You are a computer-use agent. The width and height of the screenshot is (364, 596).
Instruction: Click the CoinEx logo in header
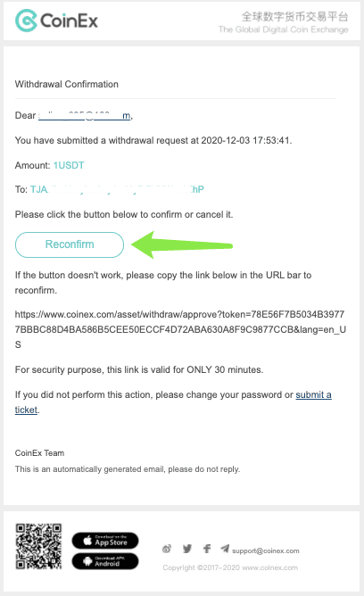(x=56, y=21)
